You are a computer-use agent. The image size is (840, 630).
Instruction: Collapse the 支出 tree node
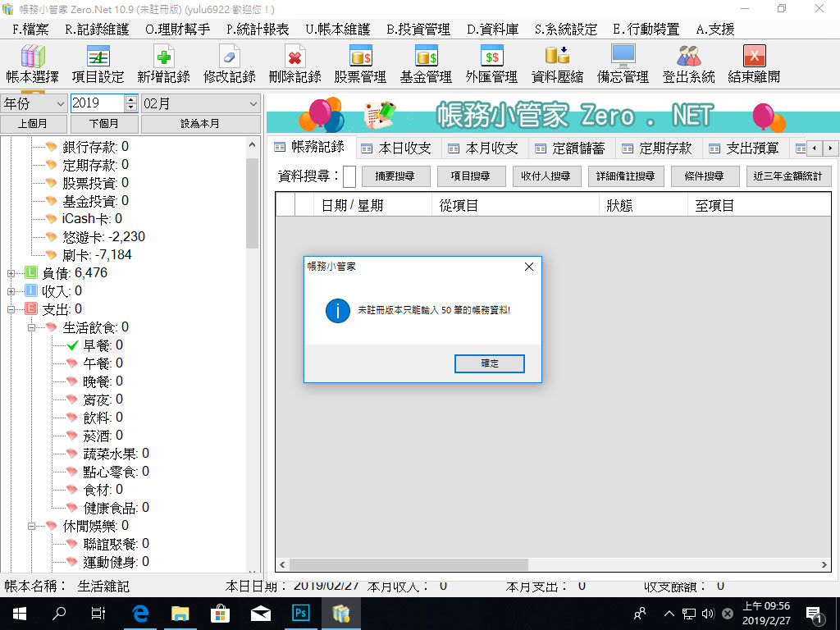coord(11,309)
